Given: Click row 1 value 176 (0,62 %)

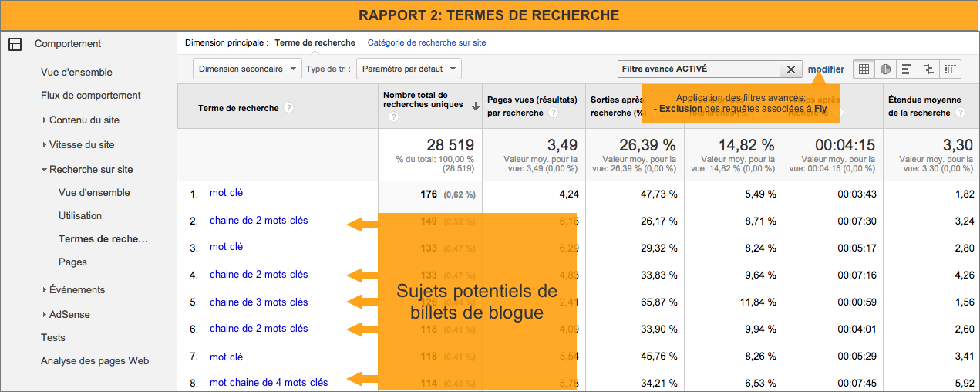Looking at the screenshot, I should pyautogui.click(x=448, y=194).
